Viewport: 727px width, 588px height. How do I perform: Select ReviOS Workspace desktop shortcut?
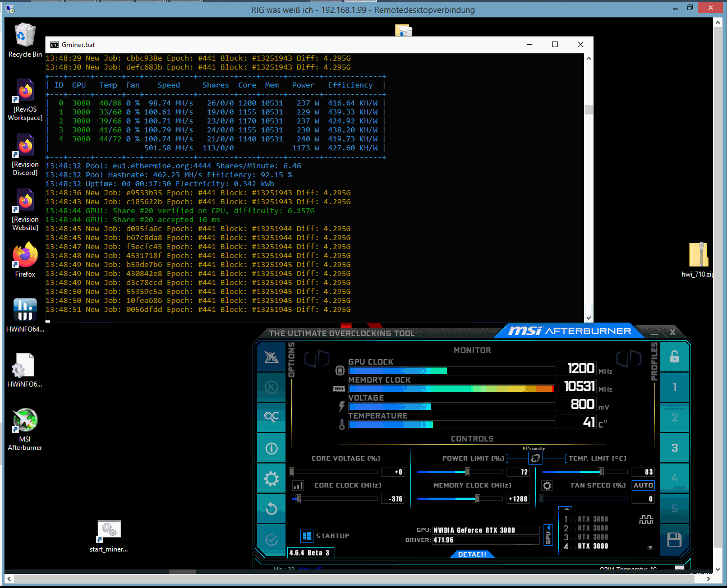(25, 100)
